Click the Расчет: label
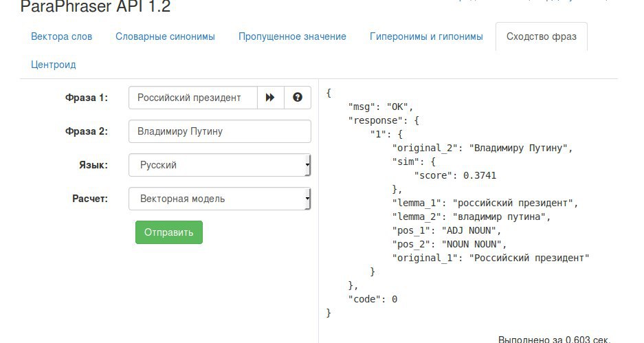Image resolution: width=644 pixels, height=343 pixels. tap(90, 199)
